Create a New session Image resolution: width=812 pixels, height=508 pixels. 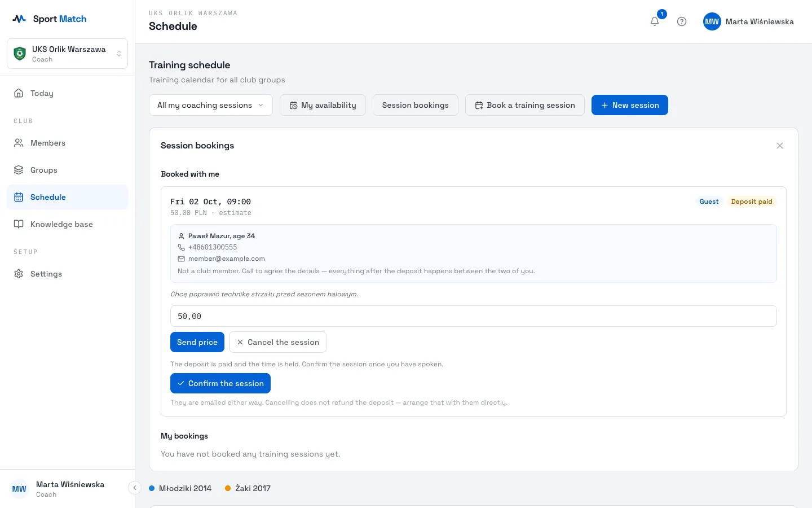coord(630,105)
